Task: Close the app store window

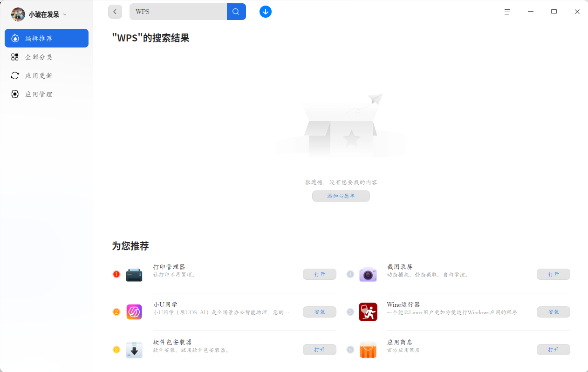Action: (577, 12)
